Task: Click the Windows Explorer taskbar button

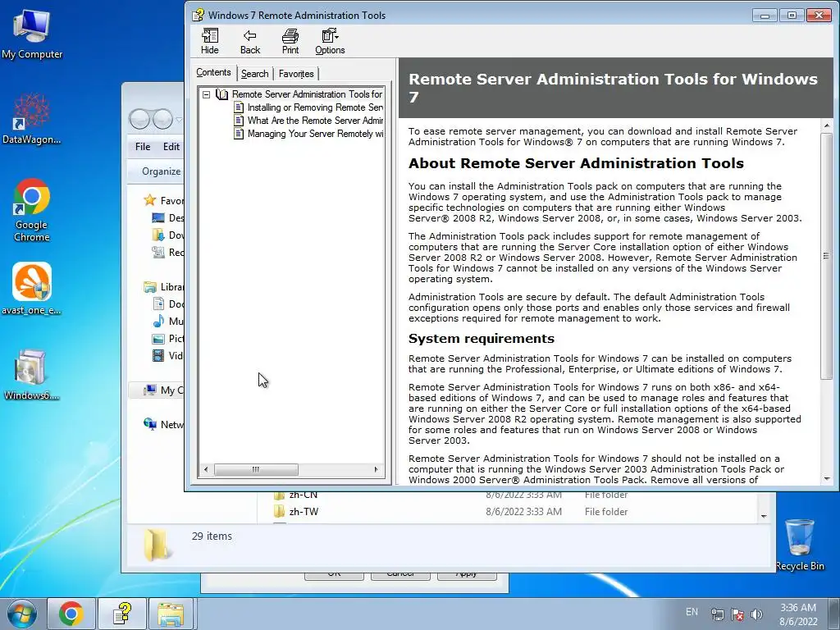Action: point(171,614)
